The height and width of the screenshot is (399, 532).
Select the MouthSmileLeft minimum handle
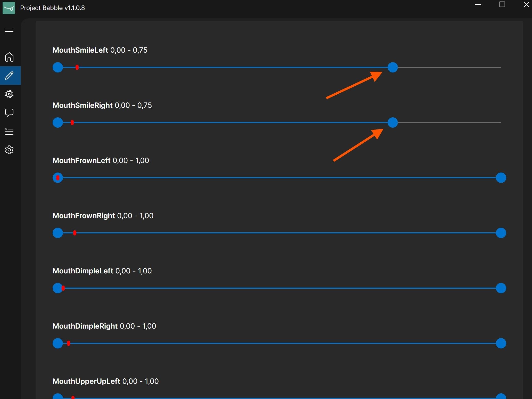[x=58, y=67]
